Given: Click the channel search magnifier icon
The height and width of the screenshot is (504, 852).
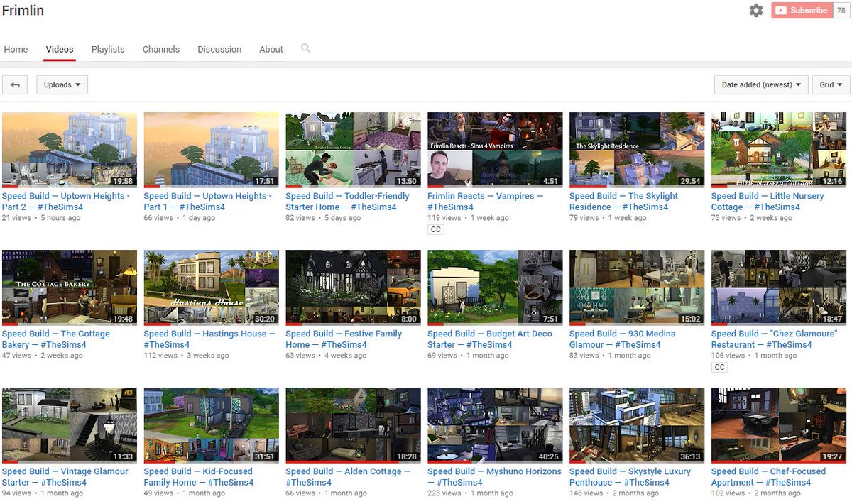Looking at the screenshot, I should click(x=306, y=48).
